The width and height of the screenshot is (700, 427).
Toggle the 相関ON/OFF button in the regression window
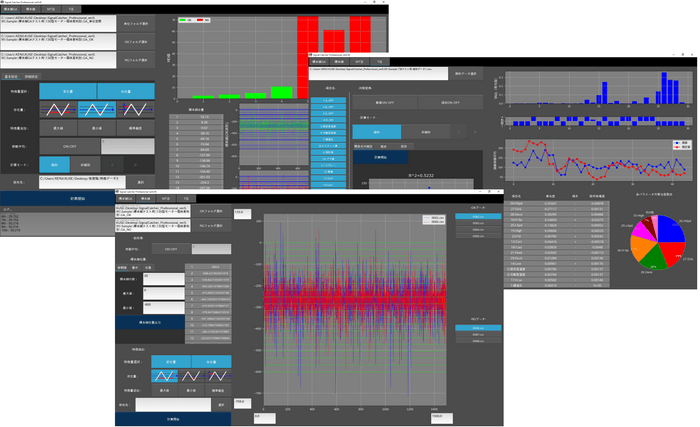click(450, 102)
